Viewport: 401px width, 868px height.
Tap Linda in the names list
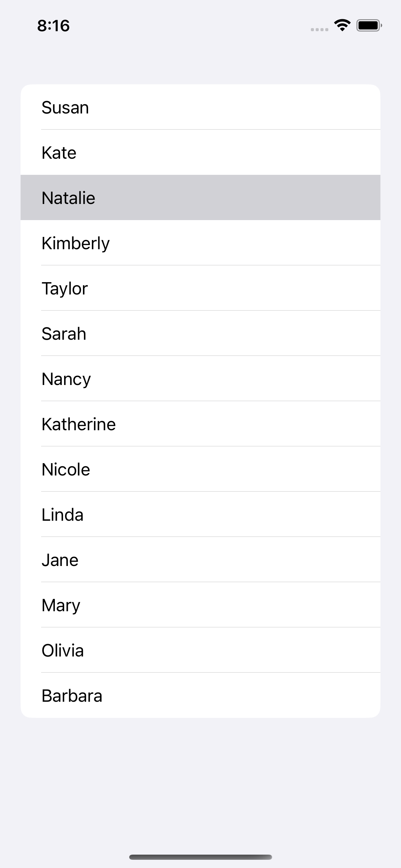(200, 515)
